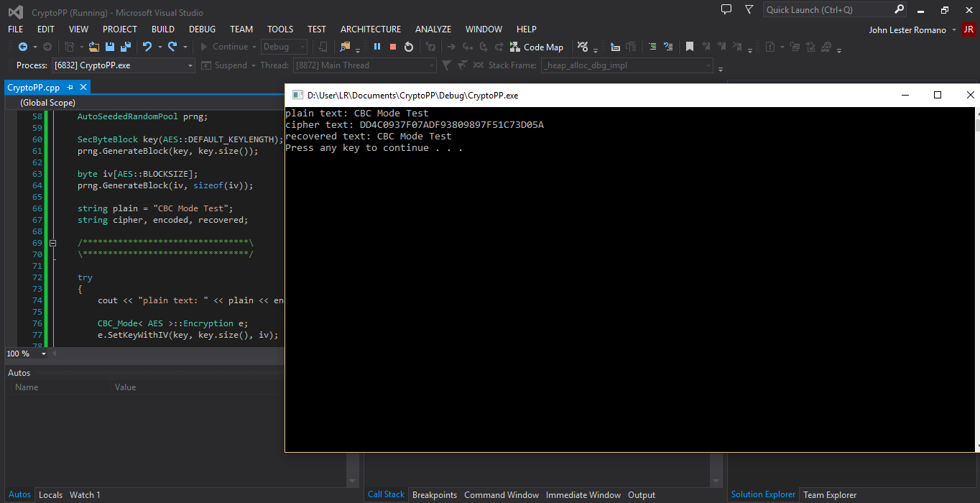This screenshot has width=980, height=503.
Task: Select the Solution Explorer tab
Action: pyautogui.click(x=763, y=494)
